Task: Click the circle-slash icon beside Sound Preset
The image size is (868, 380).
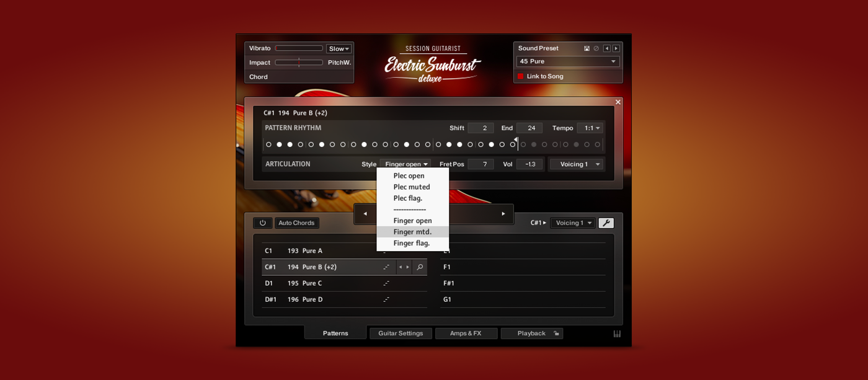Action: click(x=596, y=48)
